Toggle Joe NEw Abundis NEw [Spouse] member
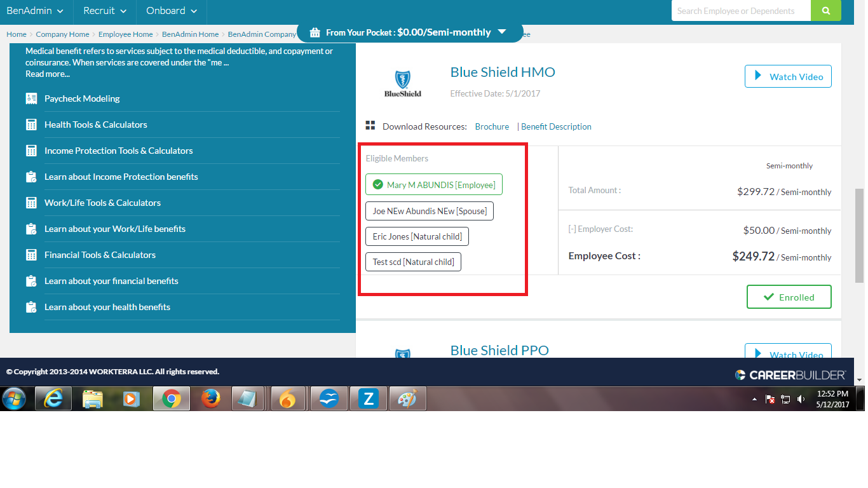 pyautogui.click(x=430, y=211)
